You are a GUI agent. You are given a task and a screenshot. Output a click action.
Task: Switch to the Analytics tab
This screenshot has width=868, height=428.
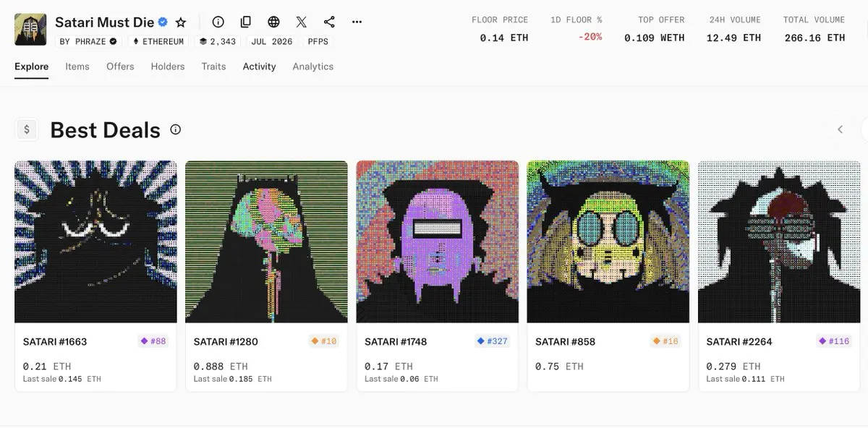[x=313, y=67]
